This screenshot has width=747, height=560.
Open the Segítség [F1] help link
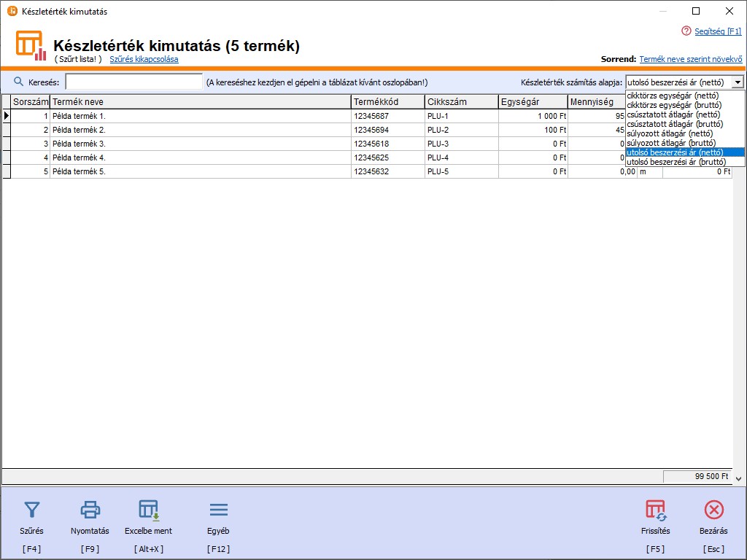pos(718,31)
